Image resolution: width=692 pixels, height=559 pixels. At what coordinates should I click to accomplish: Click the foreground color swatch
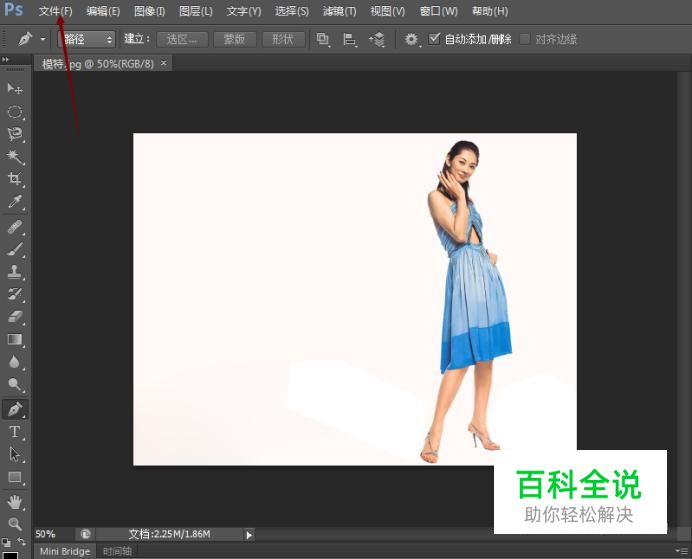[x=10, y=555]
